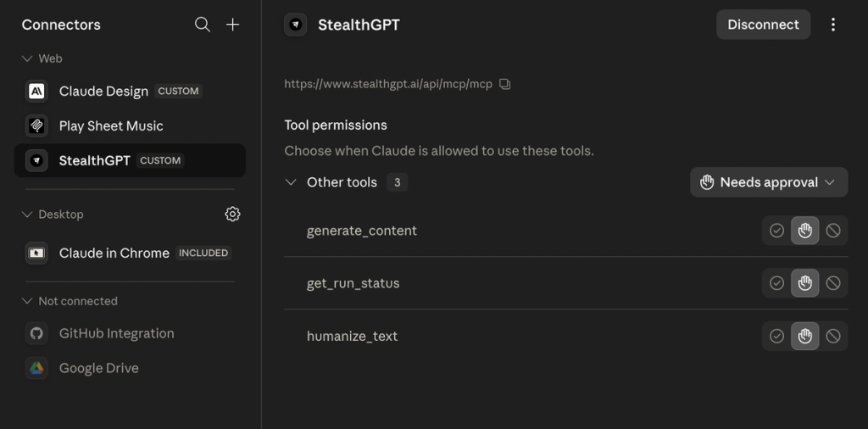Select Claude Design connector
The width and height of the screenshot is (868, 429).
[x=130, y=91]
